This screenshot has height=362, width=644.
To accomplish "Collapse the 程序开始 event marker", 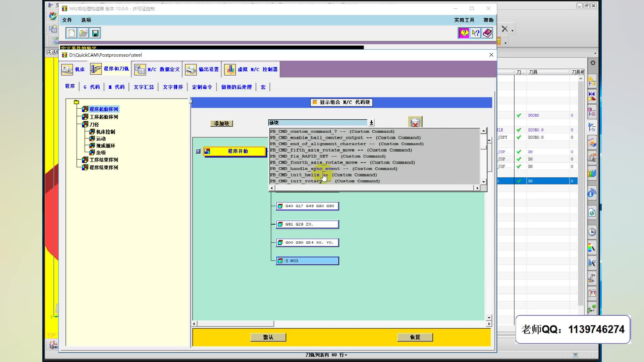I will click(x=198, y=151).
